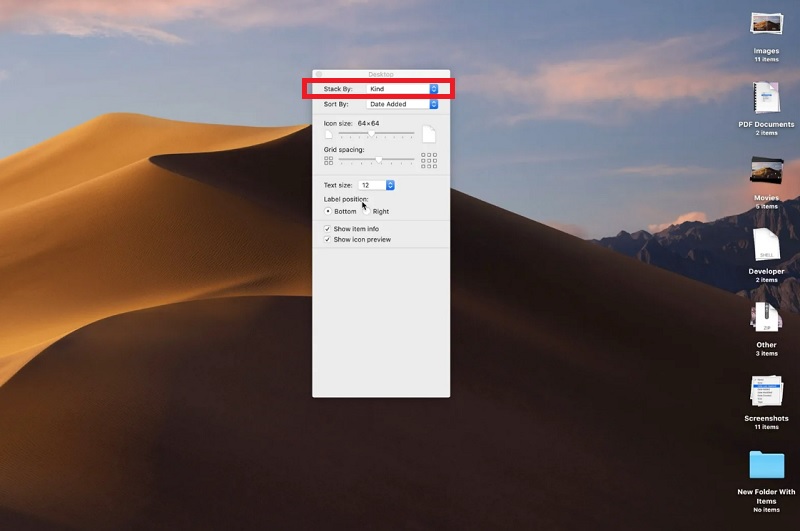Open the PDF Documents stack
The image size is (800, 531).
click(766, 98)
